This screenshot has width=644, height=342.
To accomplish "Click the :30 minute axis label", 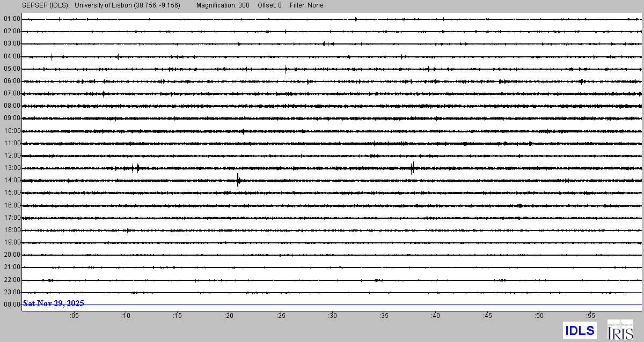I will 332,316.
